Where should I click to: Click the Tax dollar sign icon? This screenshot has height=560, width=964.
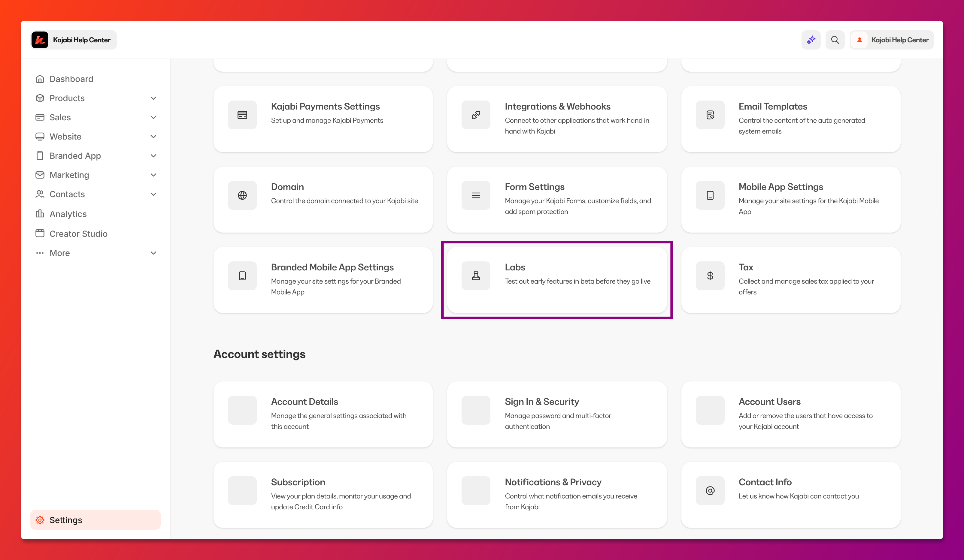point(710,275)
